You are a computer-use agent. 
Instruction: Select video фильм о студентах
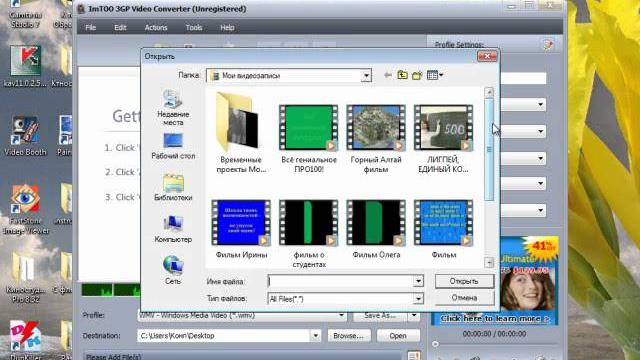click(309, 233)
